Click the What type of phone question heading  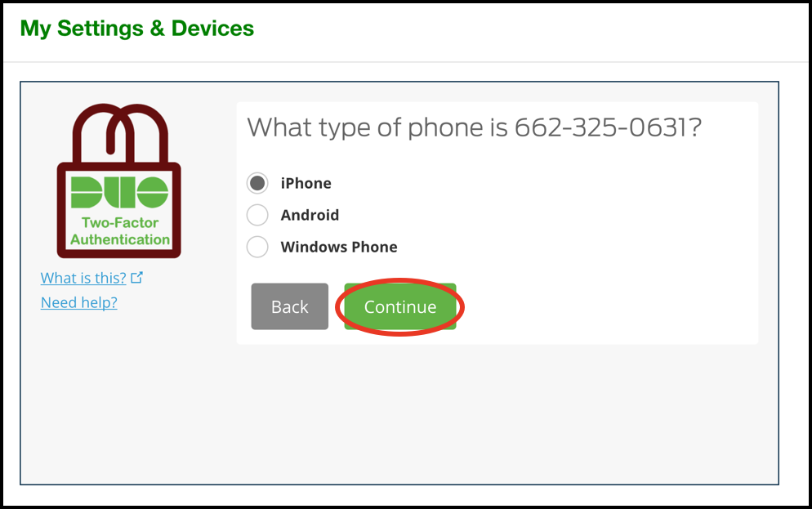click(x=474, y=127)
